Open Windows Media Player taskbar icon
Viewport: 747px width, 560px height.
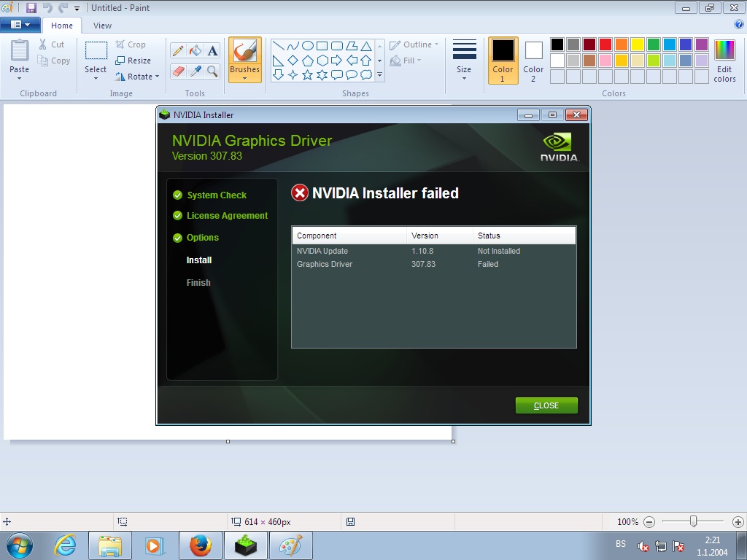[153, 545]
